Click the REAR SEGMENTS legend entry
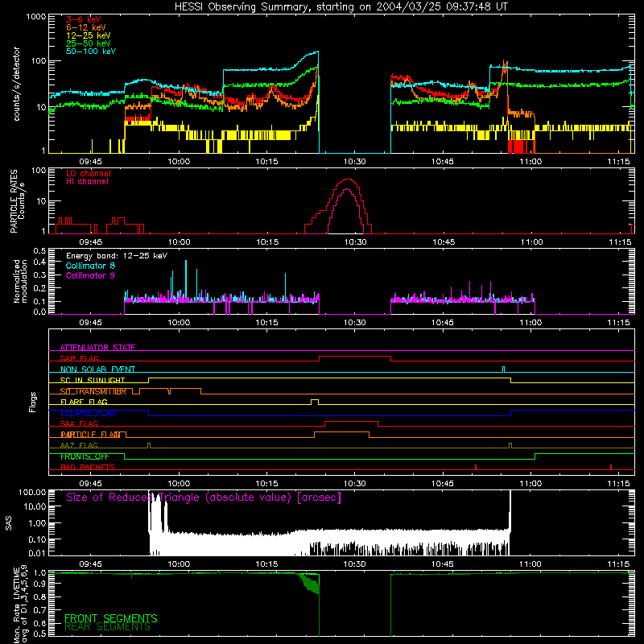This screenshot has width=644, height=644. 107,627
